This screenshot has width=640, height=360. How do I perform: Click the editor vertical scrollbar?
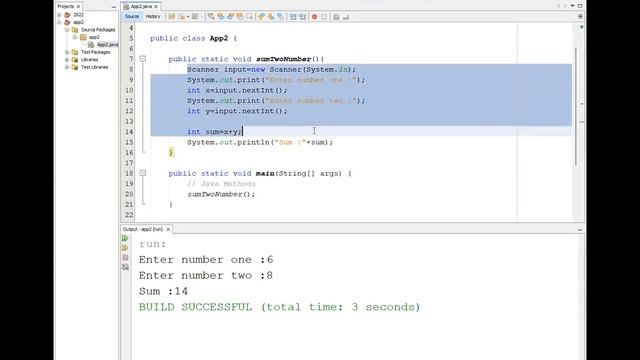pyautogui.click(x=576, y=106)
